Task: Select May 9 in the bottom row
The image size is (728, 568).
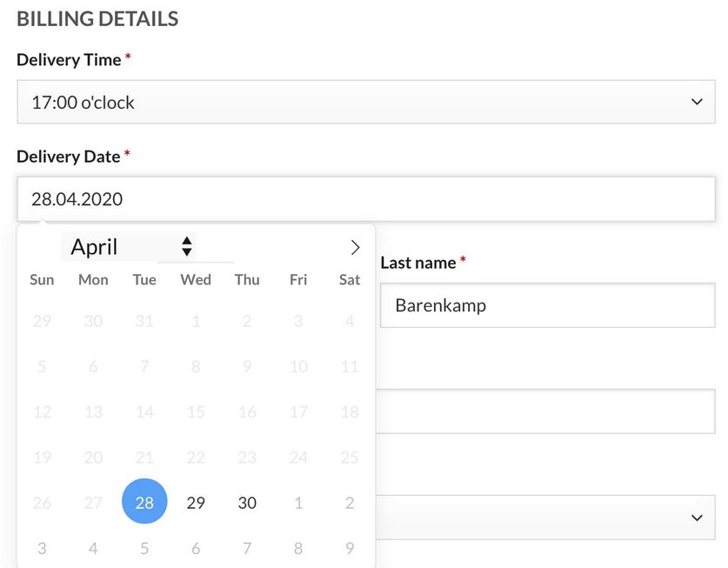Action: [x=350, y=548]
